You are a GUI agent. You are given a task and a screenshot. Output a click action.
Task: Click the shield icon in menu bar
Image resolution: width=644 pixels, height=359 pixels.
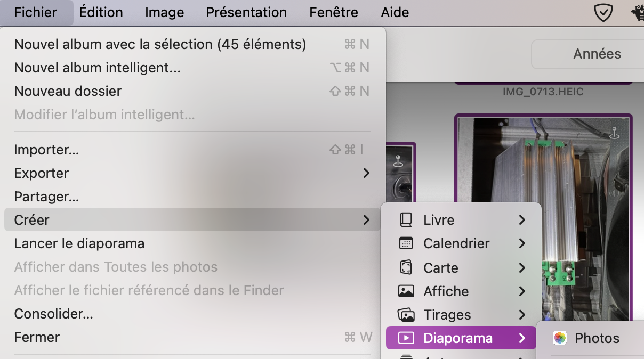(603, 13)
